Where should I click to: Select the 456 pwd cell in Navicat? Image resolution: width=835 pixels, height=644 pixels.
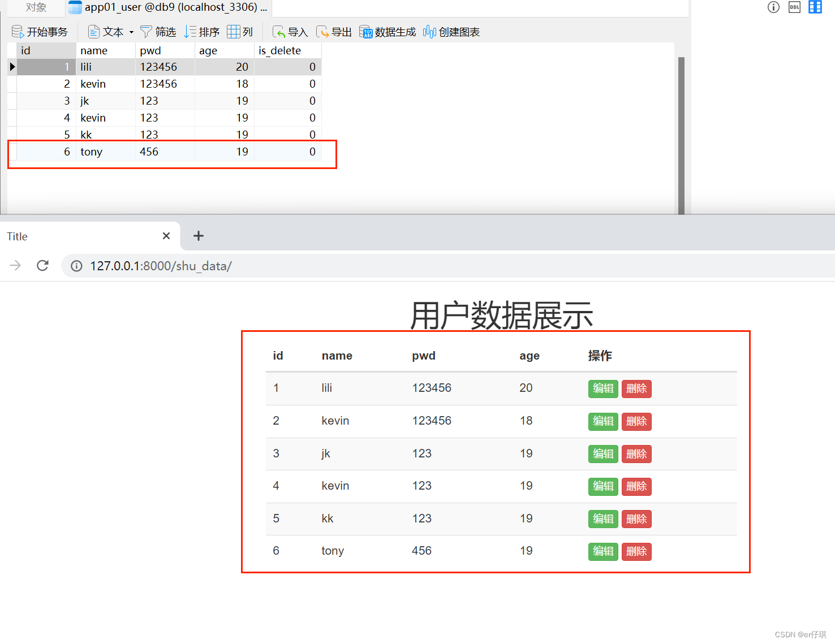click(165, 152)
